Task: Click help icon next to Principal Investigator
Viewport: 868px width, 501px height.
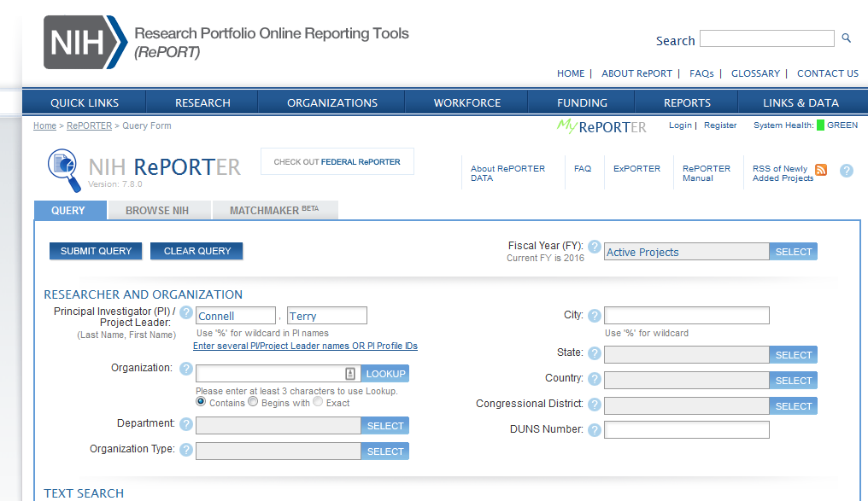Action: coord(185,312)
